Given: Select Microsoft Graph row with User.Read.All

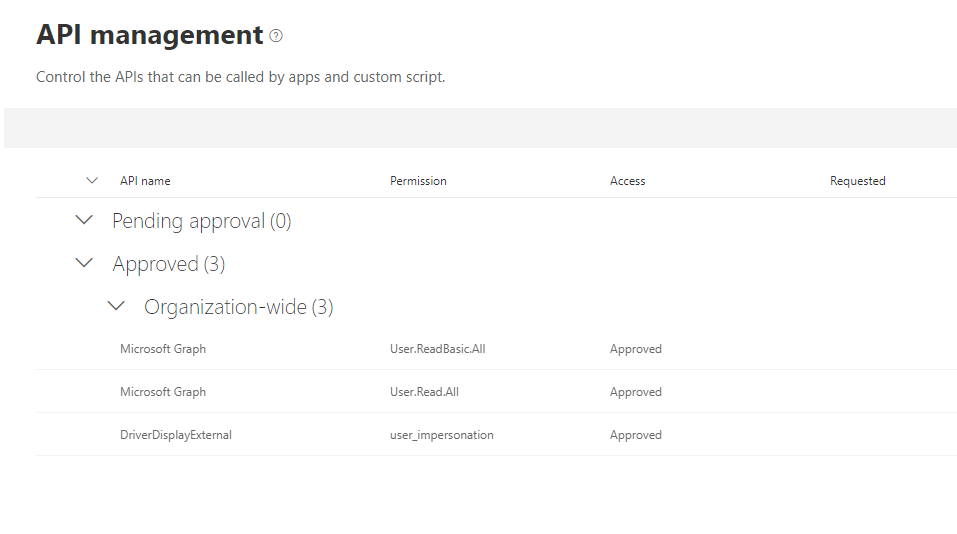Looking at the screenshot, I should [x=496, y=392].
